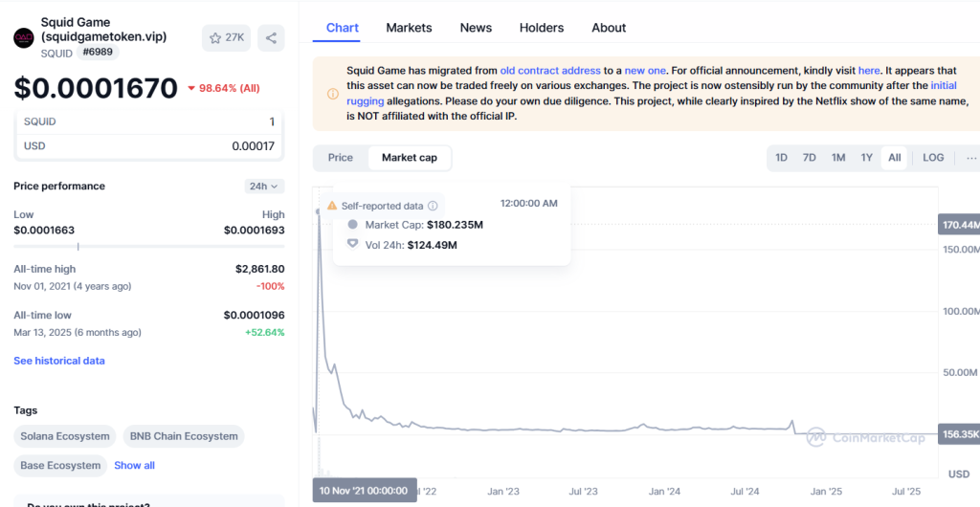
Task: Open the three-dot chart options menu
Action: 970,158
